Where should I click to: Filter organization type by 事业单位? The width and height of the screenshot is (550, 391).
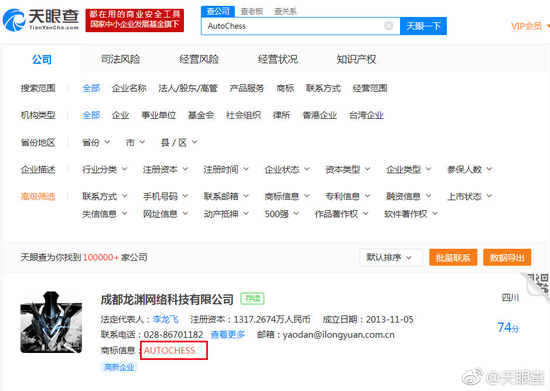[x=159, y=115]
